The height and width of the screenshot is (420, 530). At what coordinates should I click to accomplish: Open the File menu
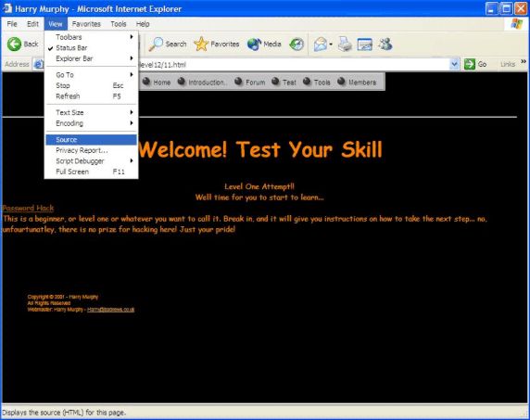click(x=12, y=24)
